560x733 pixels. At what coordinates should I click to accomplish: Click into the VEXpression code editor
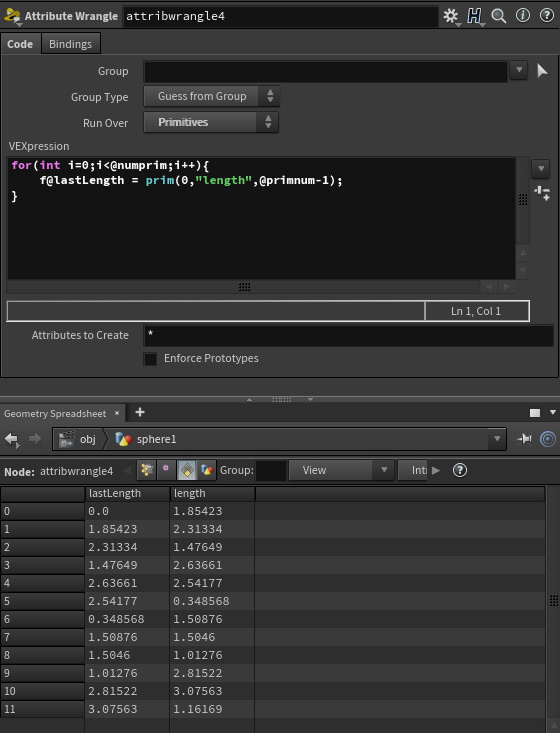tap(262, 218)
